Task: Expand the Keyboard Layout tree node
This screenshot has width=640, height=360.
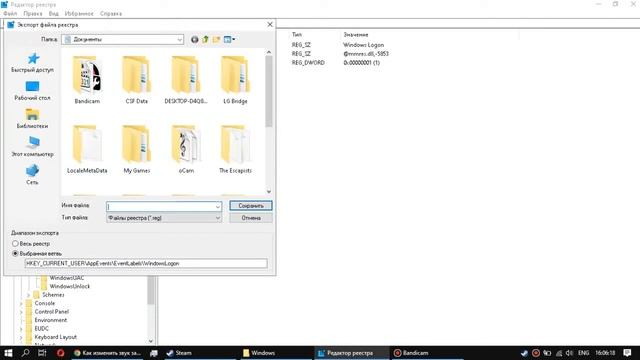Action: pyautogui.click(x=21, y=337)
